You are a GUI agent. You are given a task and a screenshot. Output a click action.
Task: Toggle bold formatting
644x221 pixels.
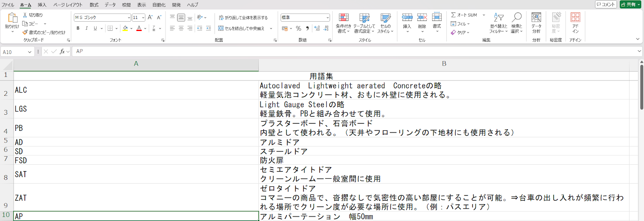click(78, 29)
